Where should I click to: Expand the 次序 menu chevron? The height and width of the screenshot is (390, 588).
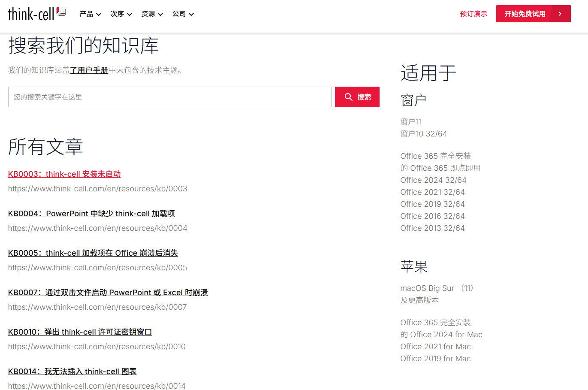point(130,14)
